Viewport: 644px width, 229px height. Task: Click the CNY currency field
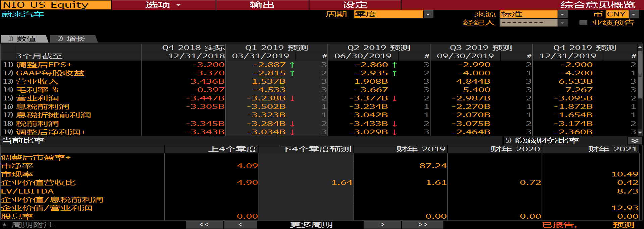point(617,14)
